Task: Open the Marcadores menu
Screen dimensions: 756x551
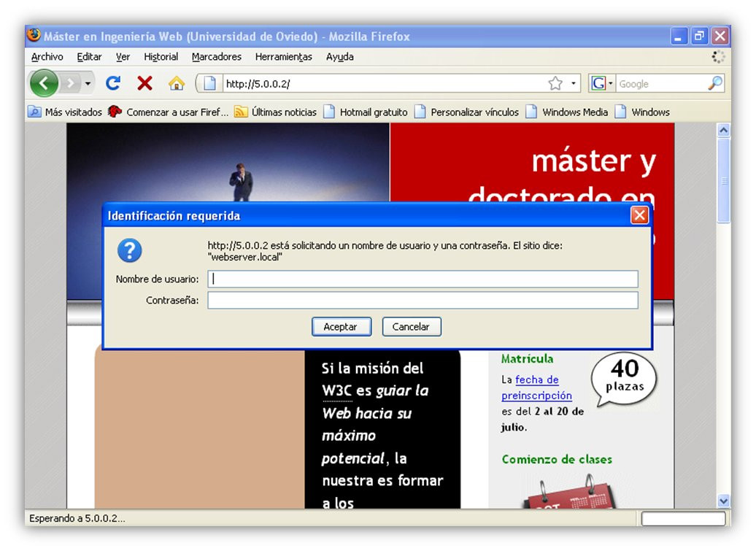Action: 217,57
